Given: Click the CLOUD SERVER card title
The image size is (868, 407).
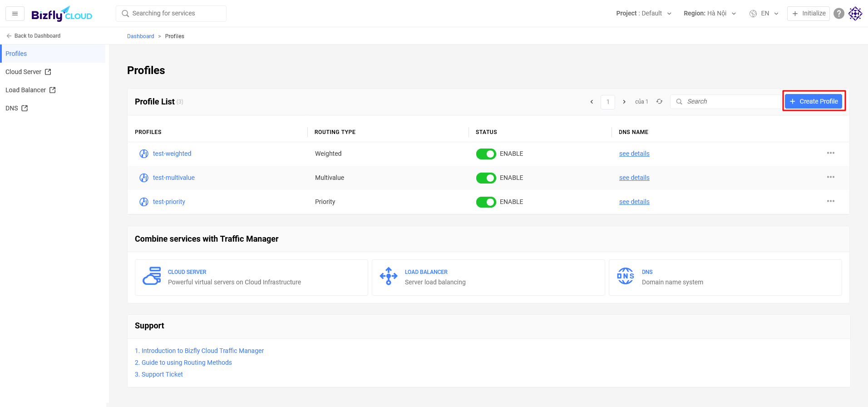Looking at the screenshot, I should coord(187,272).
